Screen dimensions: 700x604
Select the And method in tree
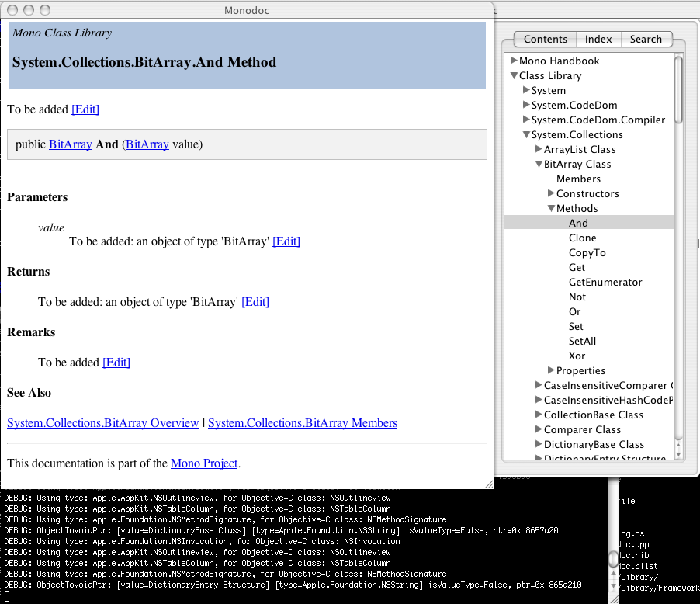pyautogui.click(x=579, y=223)
